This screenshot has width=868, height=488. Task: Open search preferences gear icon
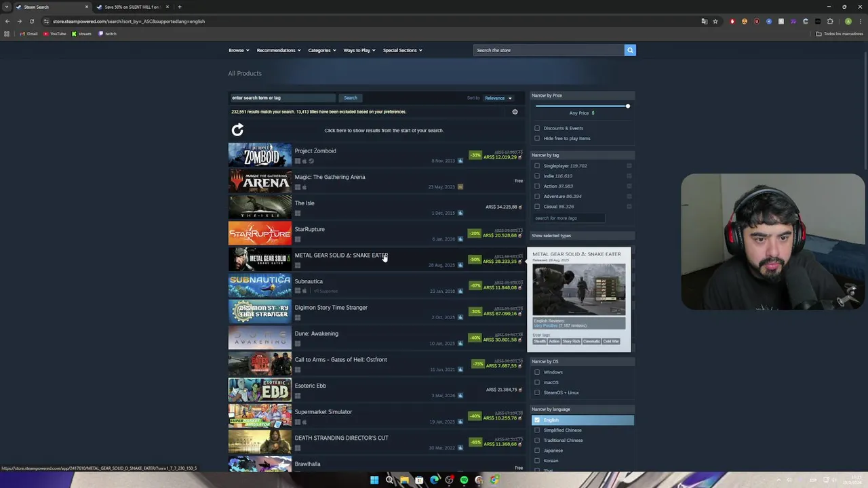point(515,112)
